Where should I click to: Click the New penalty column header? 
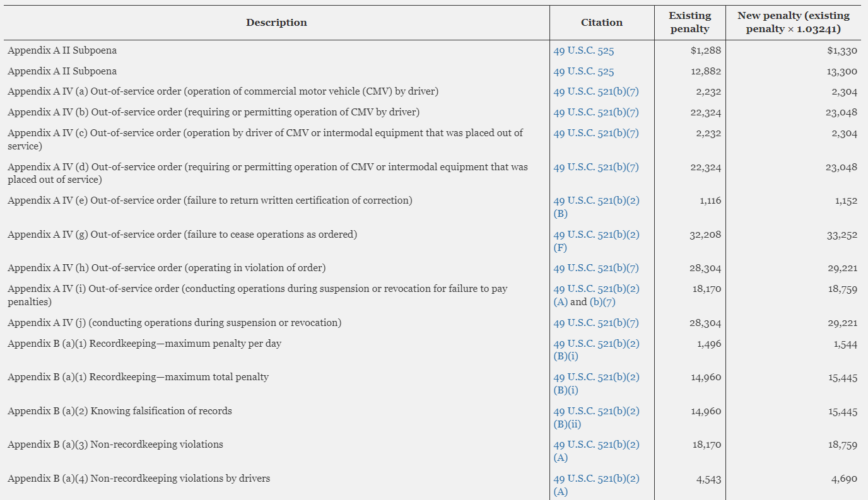coord(793,23)
